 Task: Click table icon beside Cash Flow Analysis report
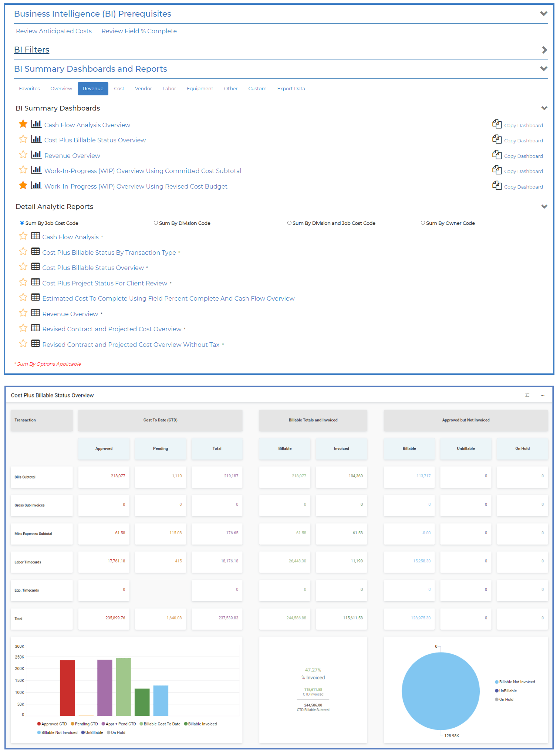tap(36, 236)
